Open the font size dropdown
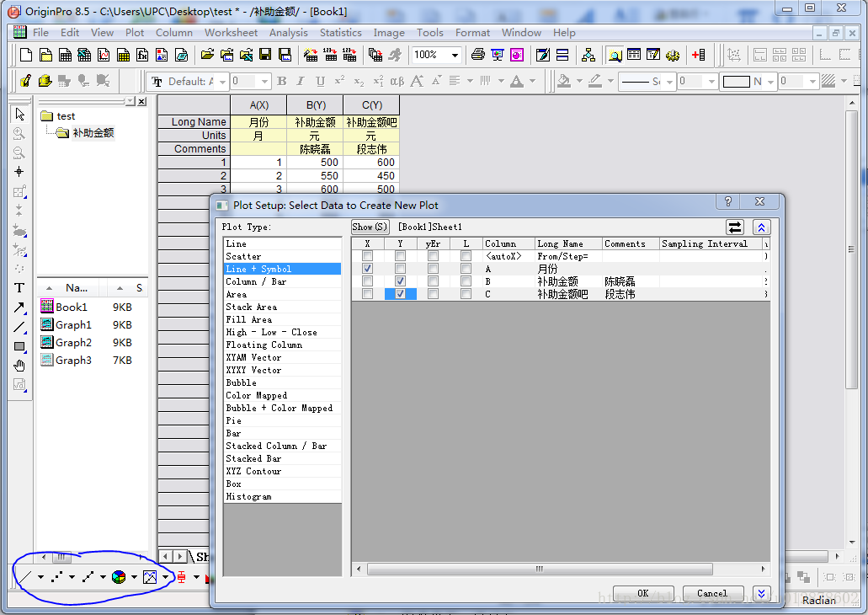Image resolution: width=868 pixels, height=615 pixels. 264,82
